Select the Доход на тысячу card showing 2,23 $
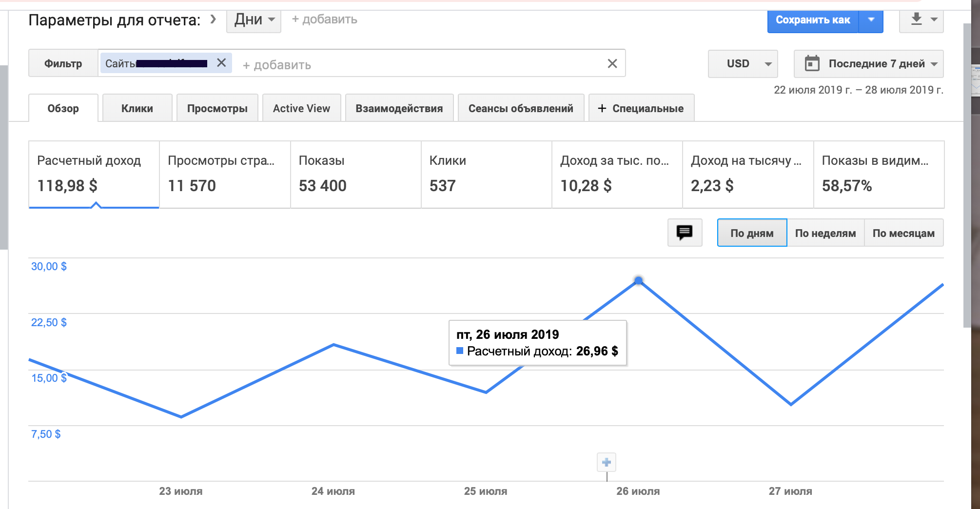The height and width of the screenshot is (509, 980). [x=748, y=175]
